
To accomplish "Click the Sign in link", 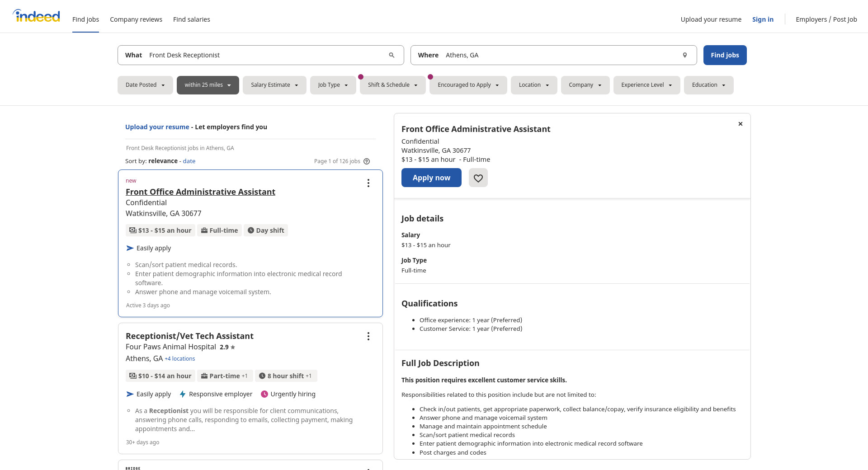I will (x=762, y=19).
